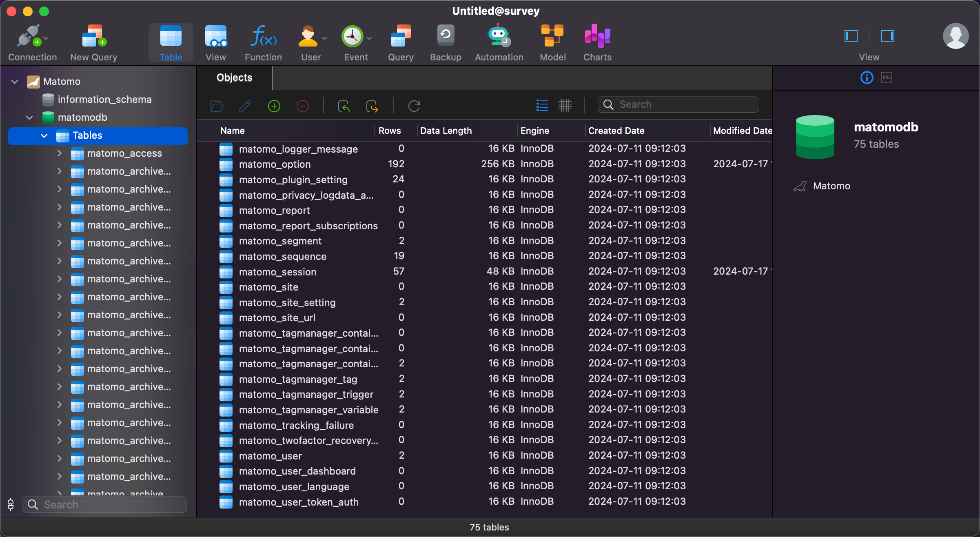Select the Objects tab
Screen dimensions: 980x537
[x=234, y=78]
